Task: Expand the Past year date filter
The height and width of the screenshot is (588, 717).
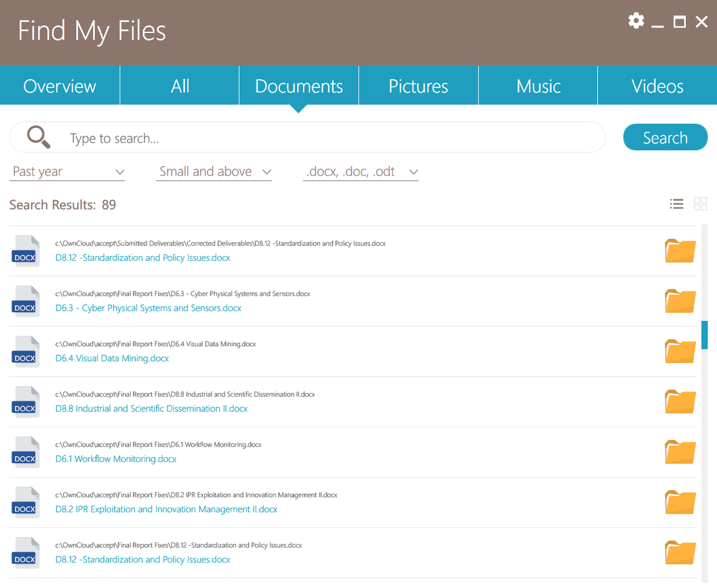Action: coord(67,171)
